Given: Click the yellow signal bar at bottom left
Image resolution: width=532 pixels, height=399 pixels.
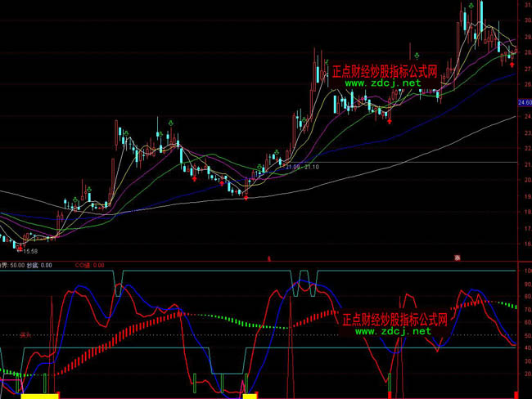Looking at the screenshot, I should [39, 396].
